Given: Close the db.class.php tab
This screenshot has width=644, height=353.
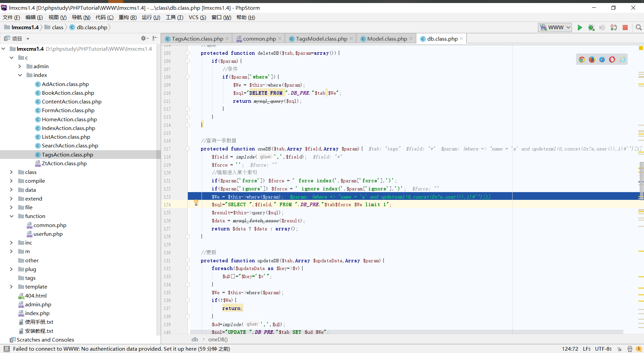Looking at the screenshot, I should (x=462, y=39).
